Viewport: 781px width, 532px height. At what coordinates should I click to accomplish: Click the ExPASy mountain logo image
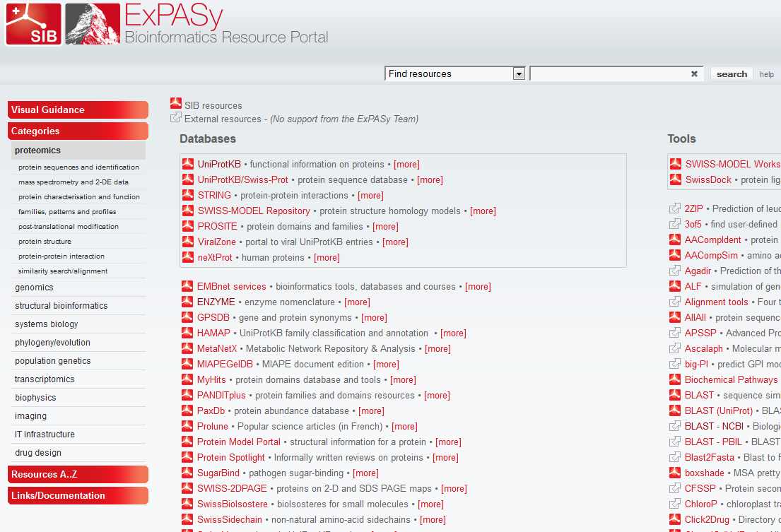[x=93, y=24]
